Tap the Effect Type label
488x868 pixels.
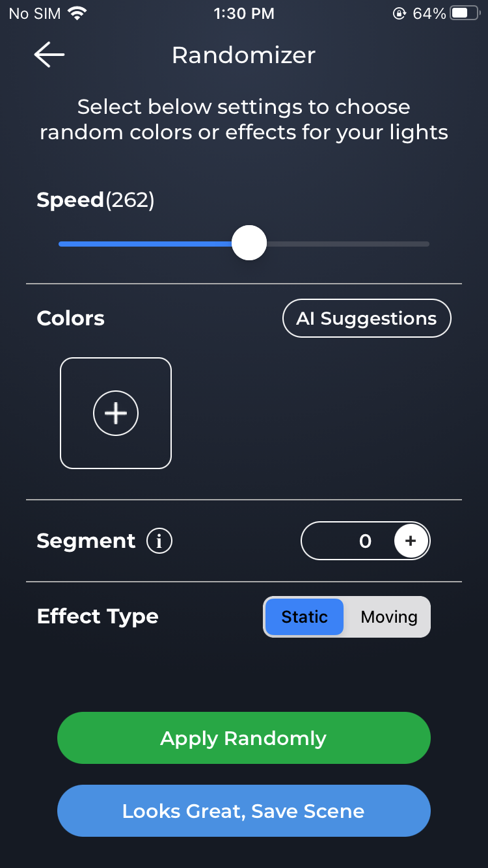98,616
